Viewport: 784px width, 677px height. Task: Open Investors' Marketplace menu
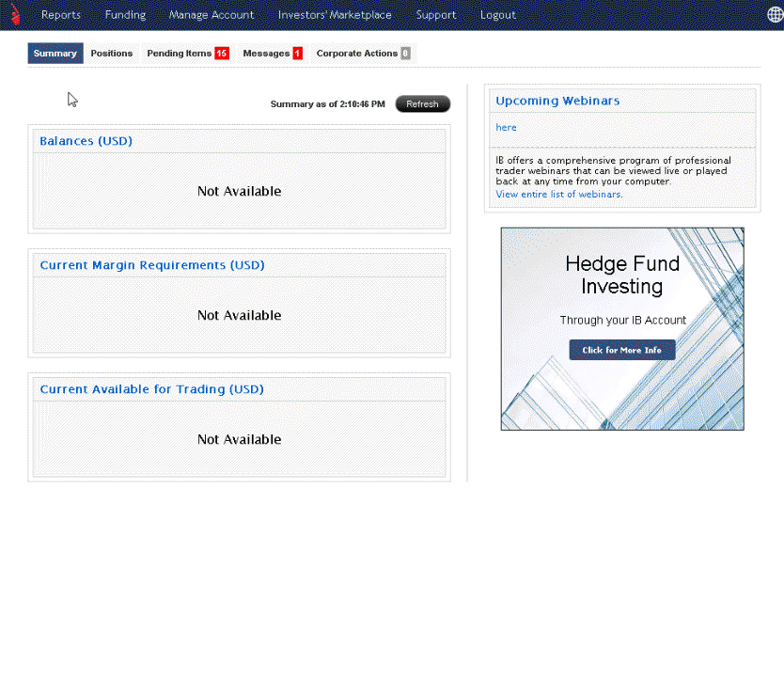[x=335, y=15]
